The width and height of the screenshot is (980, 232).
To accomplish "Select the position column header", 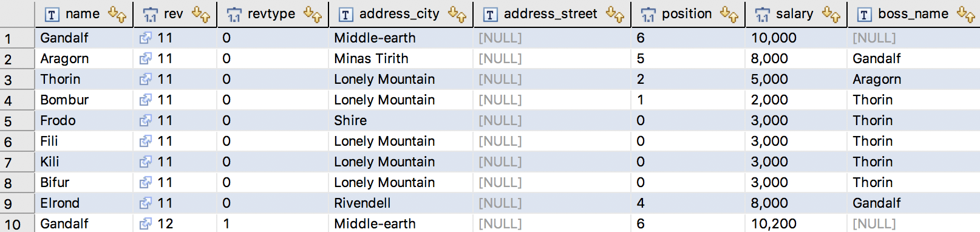I will tap(688, 14).
